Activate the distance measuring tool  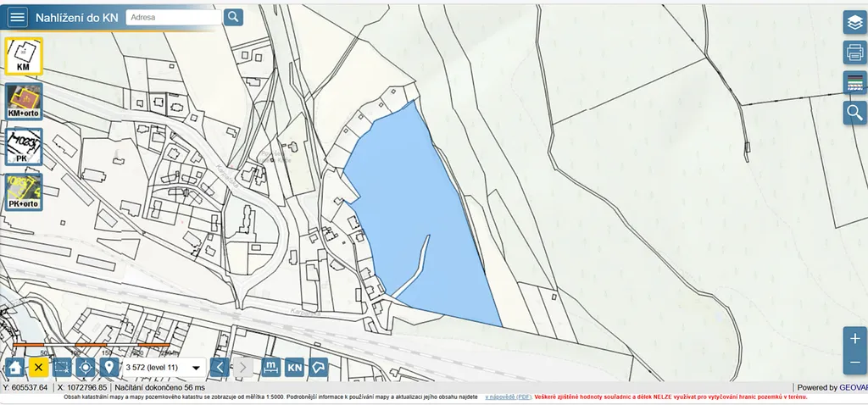click(x=270, y=367)
